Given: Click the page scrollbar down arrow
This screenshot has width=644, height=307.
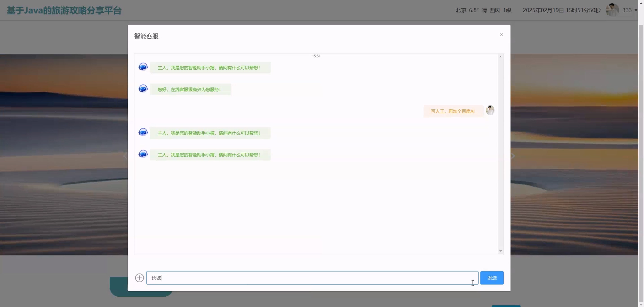Looking at the screenshot, I should pos(641,305).
